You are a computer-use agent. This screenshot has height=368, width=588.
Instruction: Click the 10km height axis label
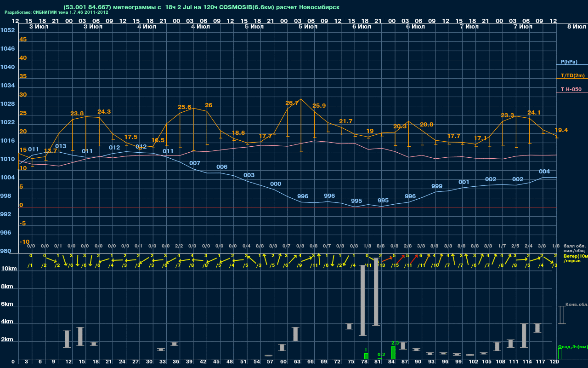point(9,269)
